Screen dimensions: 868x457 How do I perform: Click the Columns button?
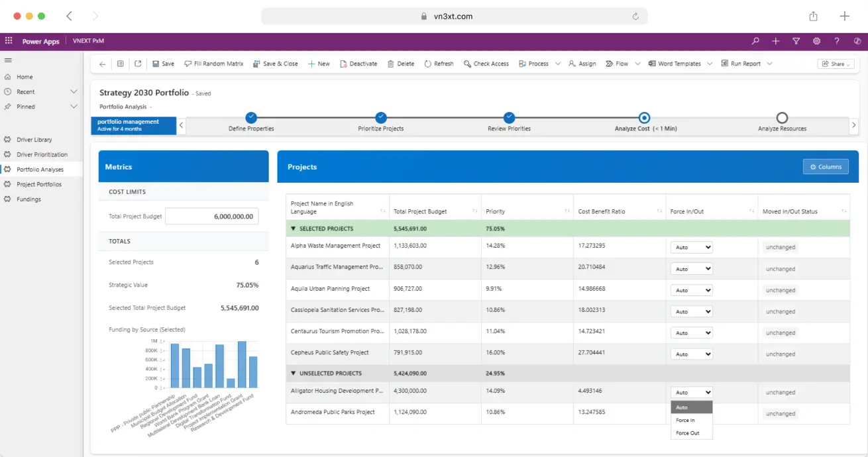[826, 167]
